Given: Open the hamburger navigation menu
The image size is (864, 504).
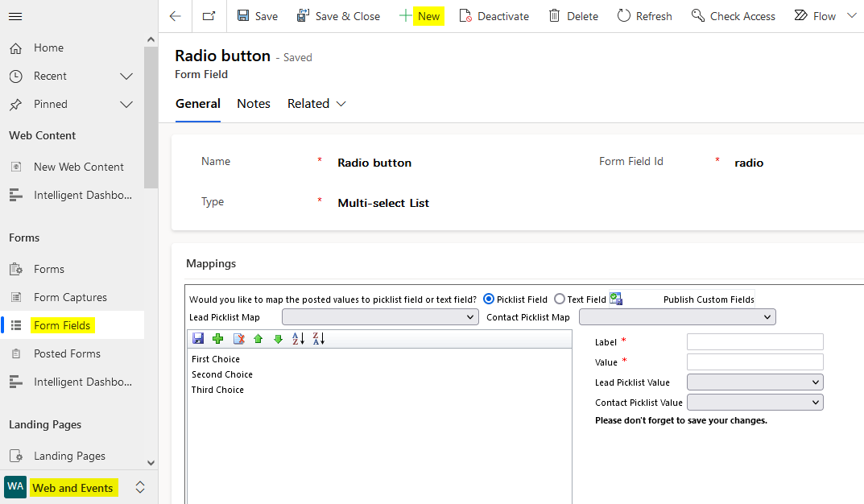Looking at the screenshot, I should [x=15, y=17].
